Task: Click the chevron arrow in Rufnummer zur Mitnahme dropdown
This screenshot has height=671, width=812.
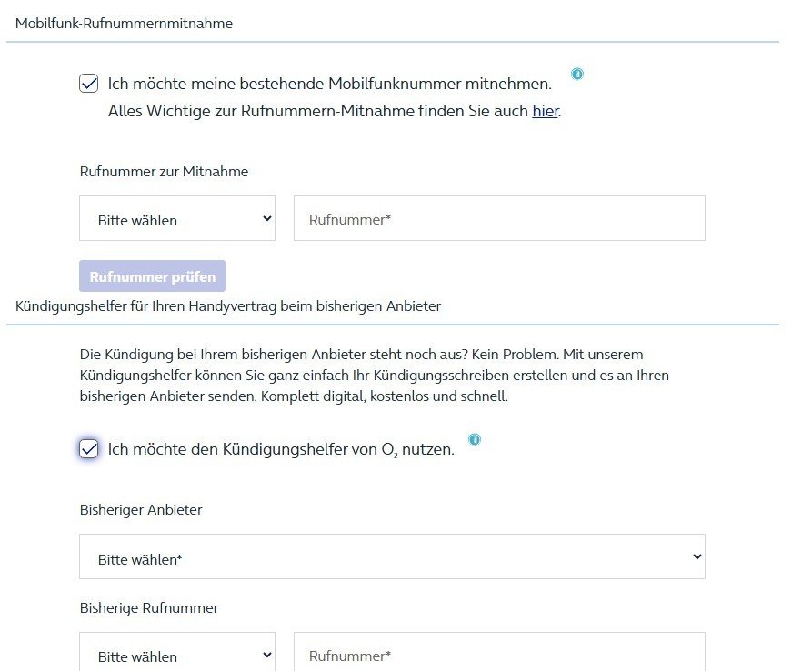Action: tap(266, 219)
